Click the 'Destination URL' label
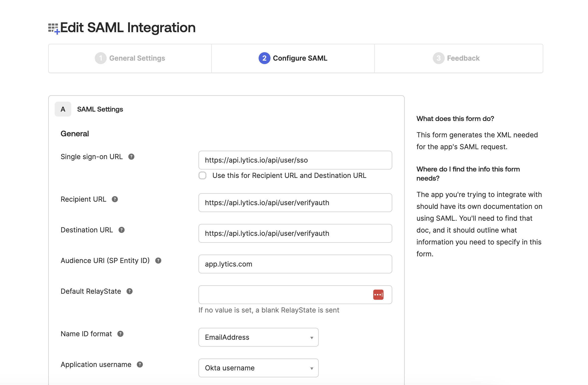 click(x=87, y=230)
